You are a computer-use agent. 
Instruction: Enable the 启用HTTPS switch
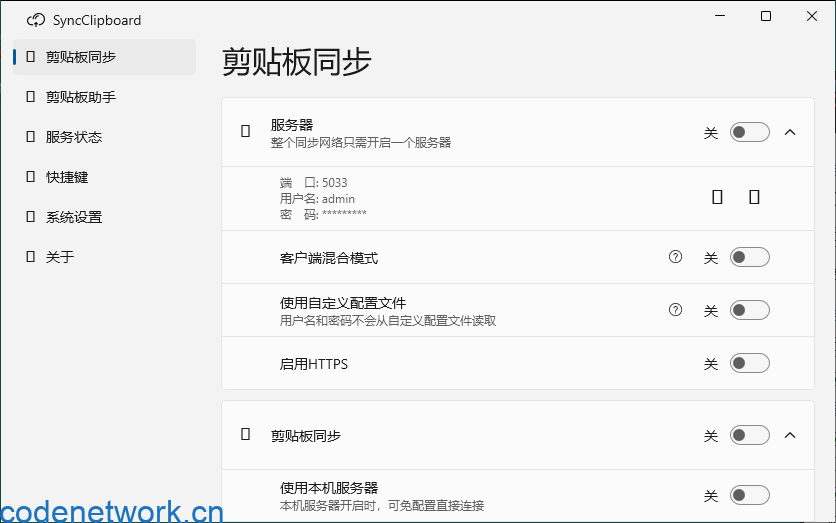[x=750, y=363]
